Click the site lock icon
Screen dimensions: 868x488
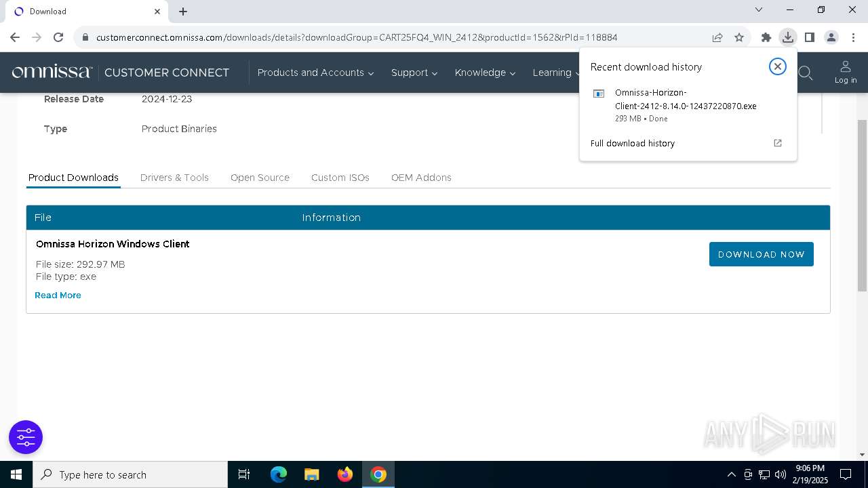tap(85, 37)
